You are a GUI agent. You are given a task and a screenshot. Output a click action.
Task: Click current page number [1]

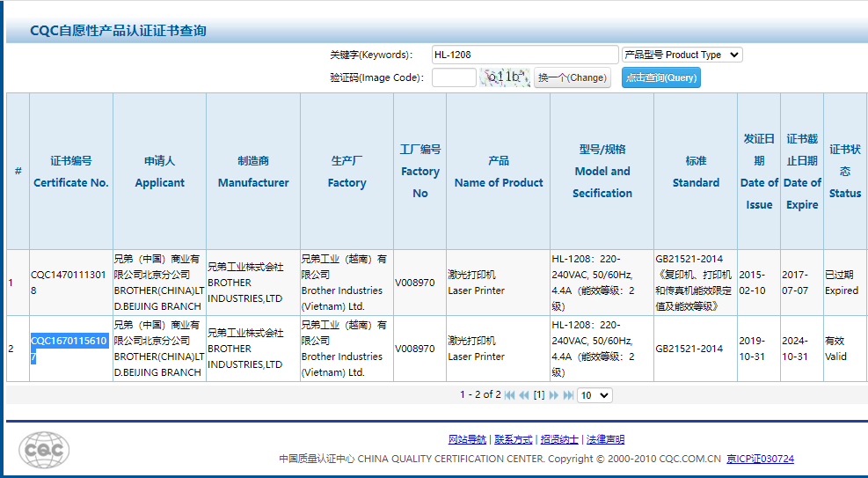point(538,395)
